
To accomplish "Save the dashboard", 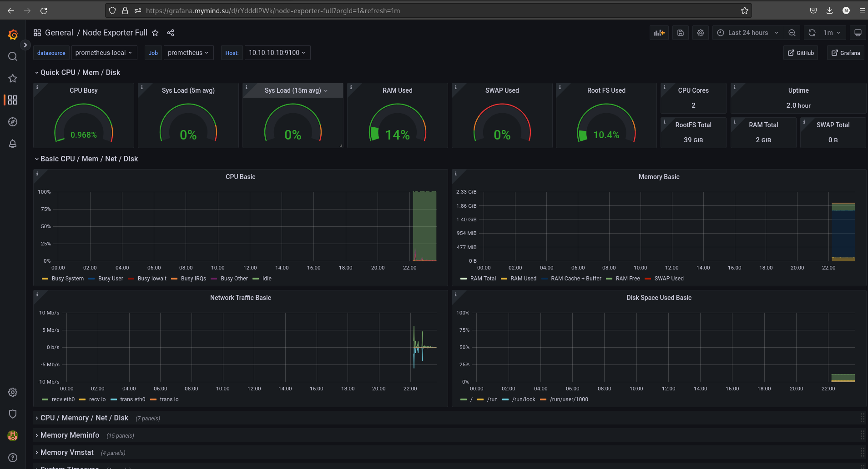I will point(681,33).
